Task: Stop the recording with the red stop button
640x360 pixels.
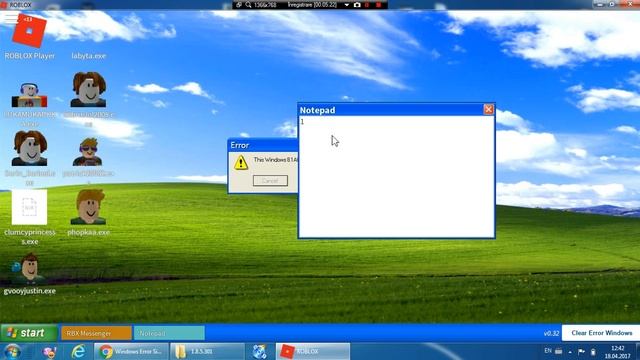Action: click(x=378, y=5)
